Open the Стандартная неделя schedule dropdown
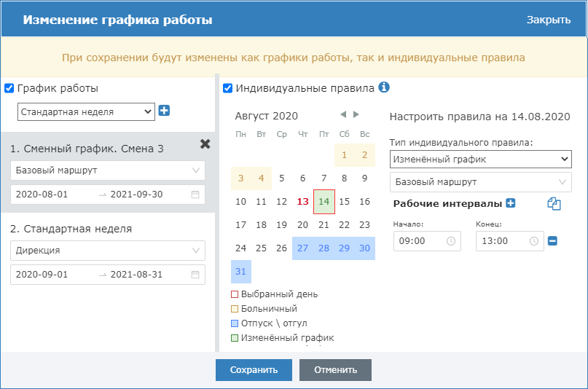 tap(86, 111)
